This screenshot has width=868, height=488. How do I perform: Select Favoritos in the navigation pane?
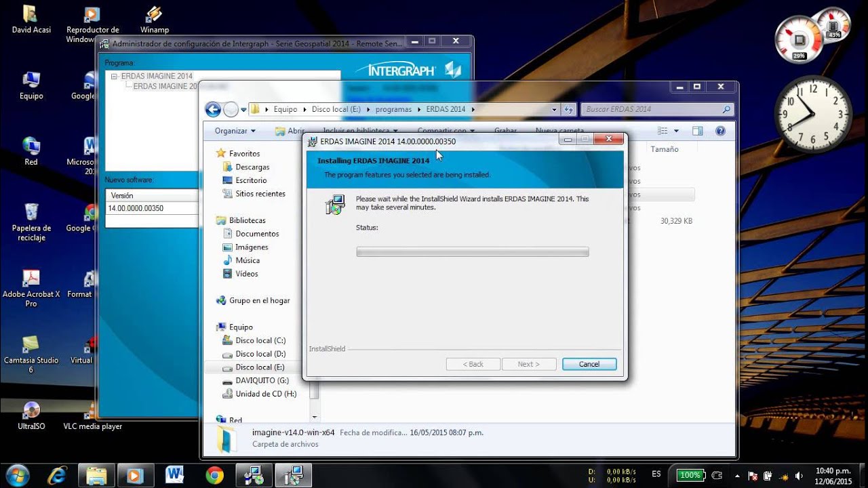(x=244, y=153)
